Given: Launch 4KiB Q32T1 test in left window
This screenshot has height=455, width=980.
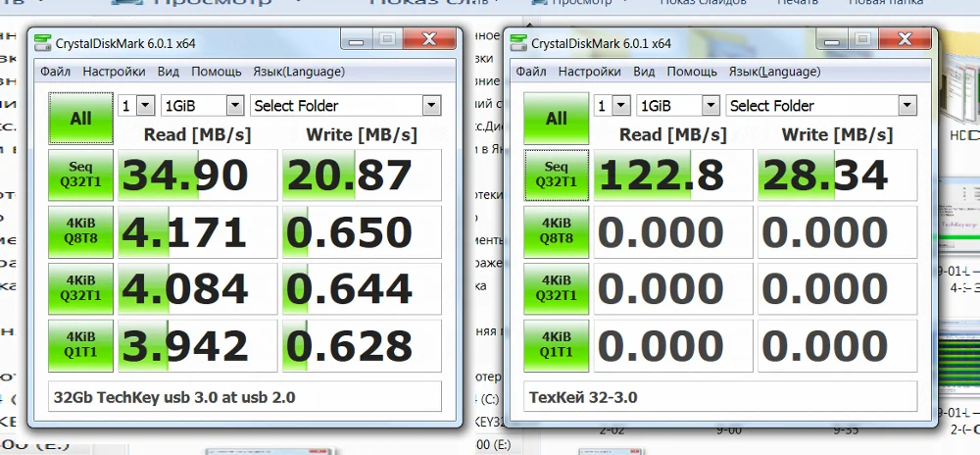Looking at the screenshot, I should click(80, 288).
